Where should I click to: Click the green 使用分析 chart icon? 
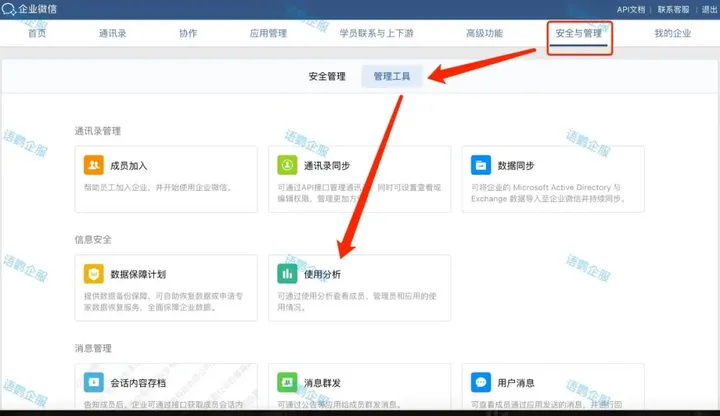286,273
